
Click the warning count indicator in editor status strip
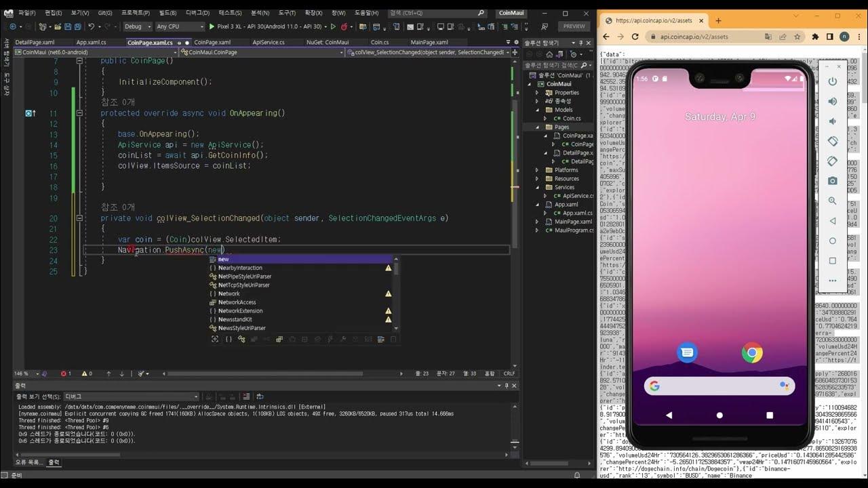pos(87,373)
